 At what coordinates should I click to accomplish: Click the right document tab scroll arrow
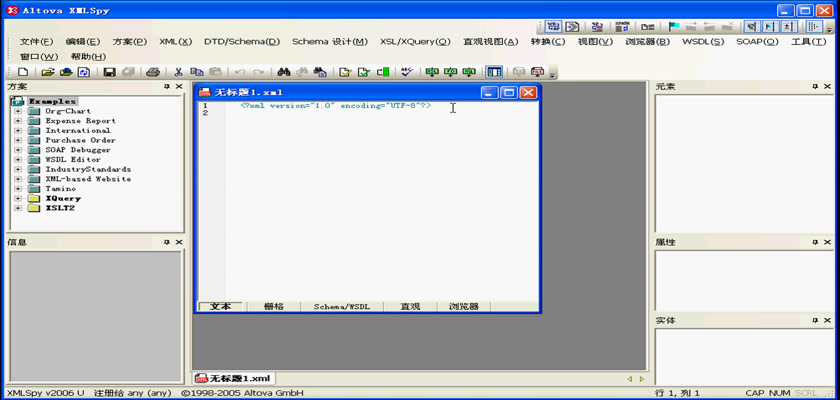click(x=642, y=379)
